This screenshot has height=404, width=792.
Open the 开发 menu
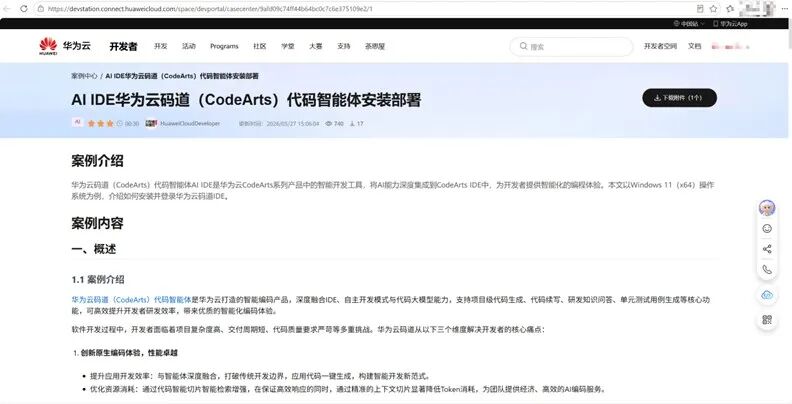pyautogui.click(x=161, y=46)
